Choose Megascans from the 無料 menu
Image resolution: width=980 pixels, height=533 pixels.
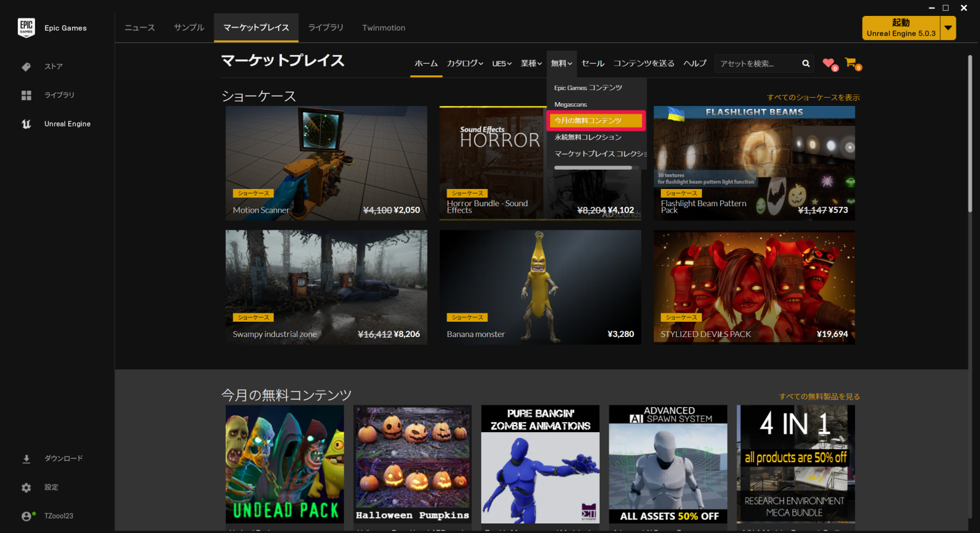pyautogui.click(x=570, y=104)
